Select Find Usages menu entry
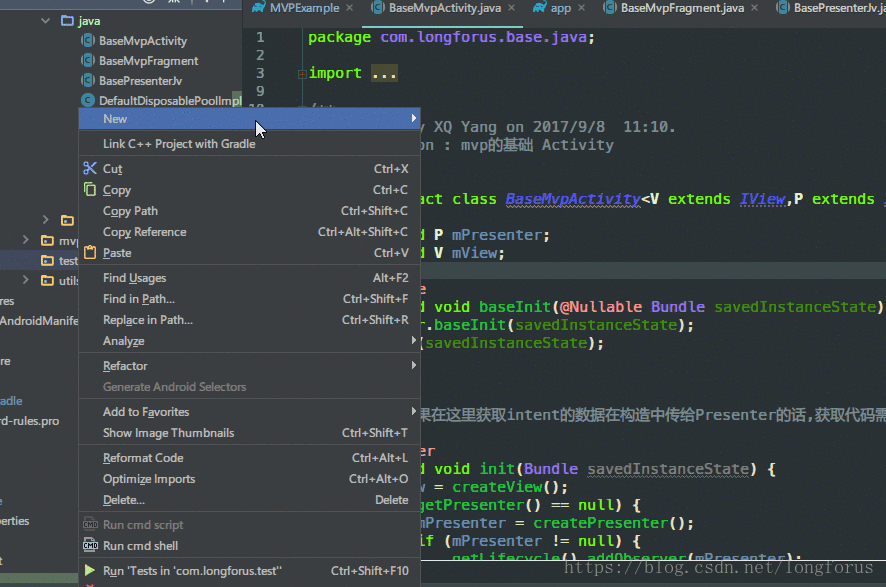 coord(249,278)
